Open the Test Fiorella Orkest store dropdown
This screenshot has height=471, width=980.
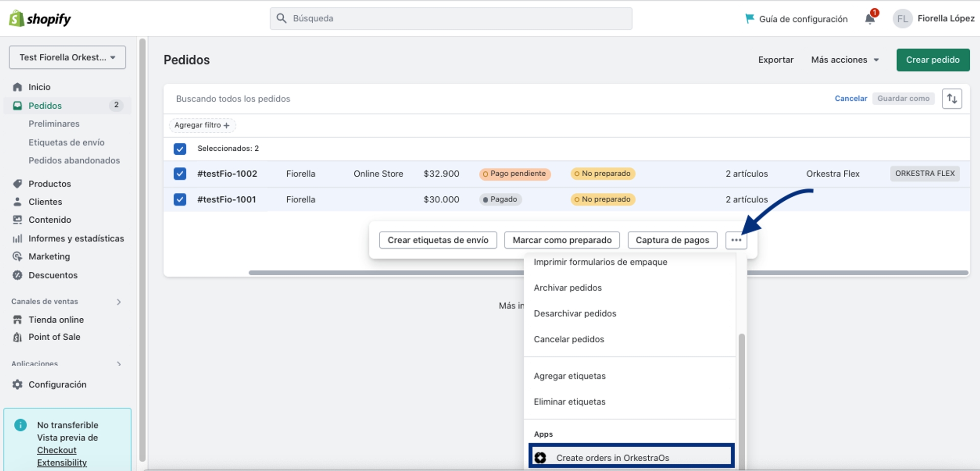pos(67,57)
